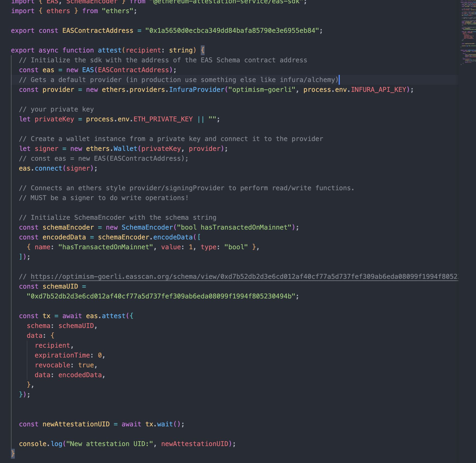Click the contract address string "0x1a5650d0ecbca349dd84bafa85790e3e6955eb84"
476x463 pixels.
[x=232, y=31]
